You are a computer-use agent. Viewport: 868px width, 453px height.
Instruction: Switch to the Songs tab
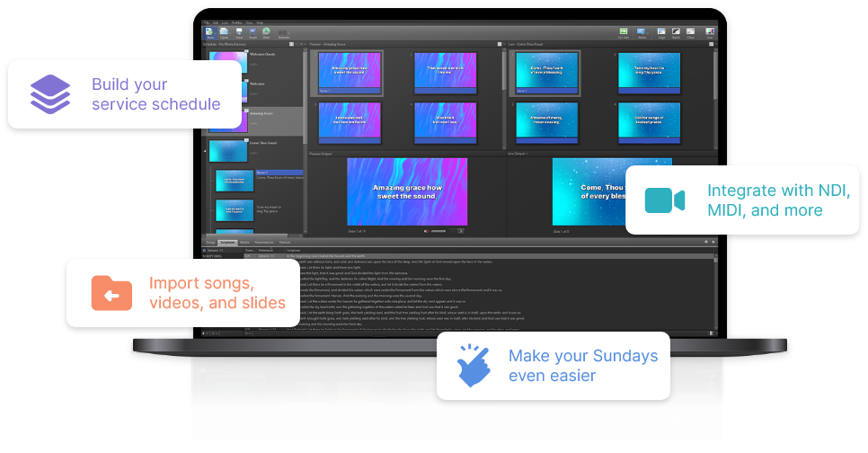pos(210,242)
